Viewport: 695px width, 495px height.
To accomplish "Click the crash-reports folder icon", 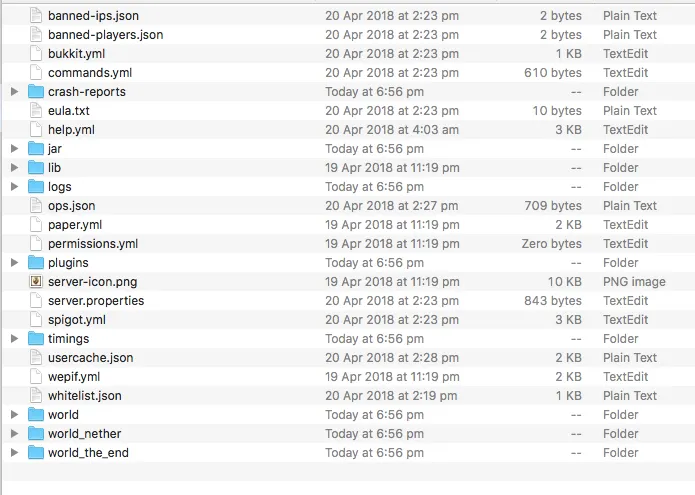I will [36, 92].
